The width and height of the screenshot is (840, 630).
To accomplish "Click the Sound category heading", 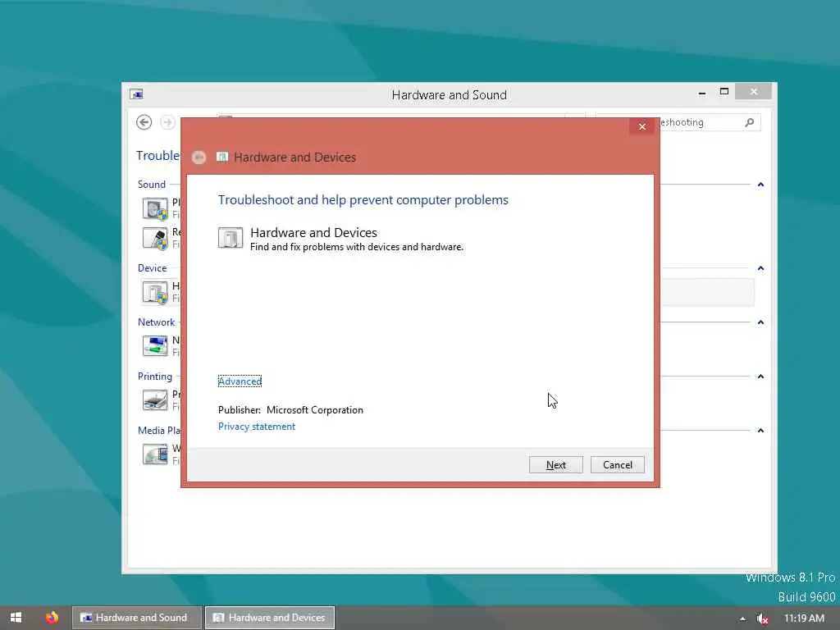I will 152,185.
